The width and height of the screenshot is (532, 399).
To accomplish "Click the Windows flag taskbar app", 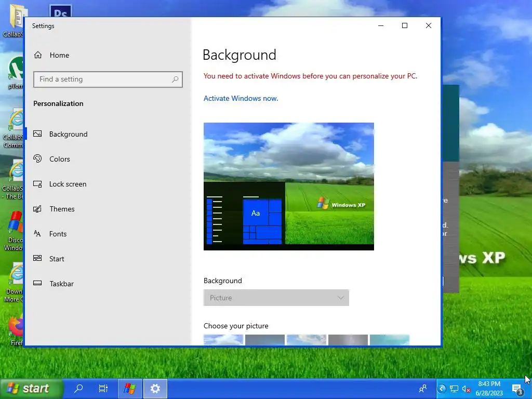I will pos(129,389).
